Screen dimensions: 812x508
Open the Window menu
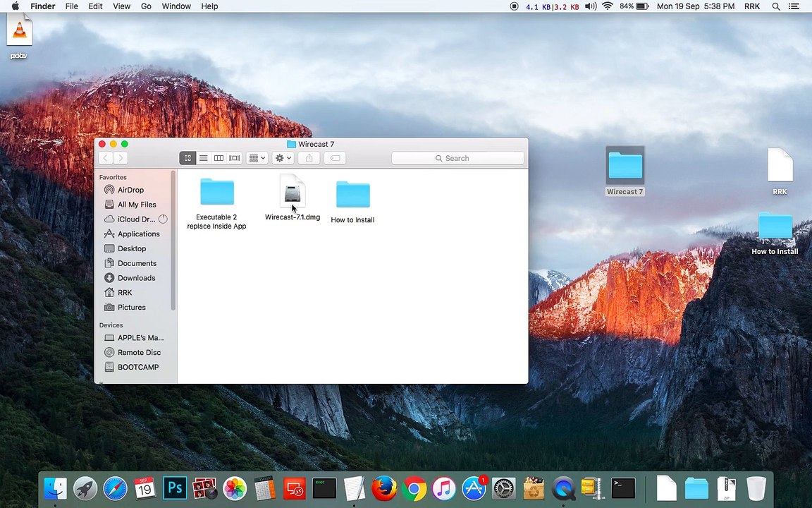(x=176, y=6)
